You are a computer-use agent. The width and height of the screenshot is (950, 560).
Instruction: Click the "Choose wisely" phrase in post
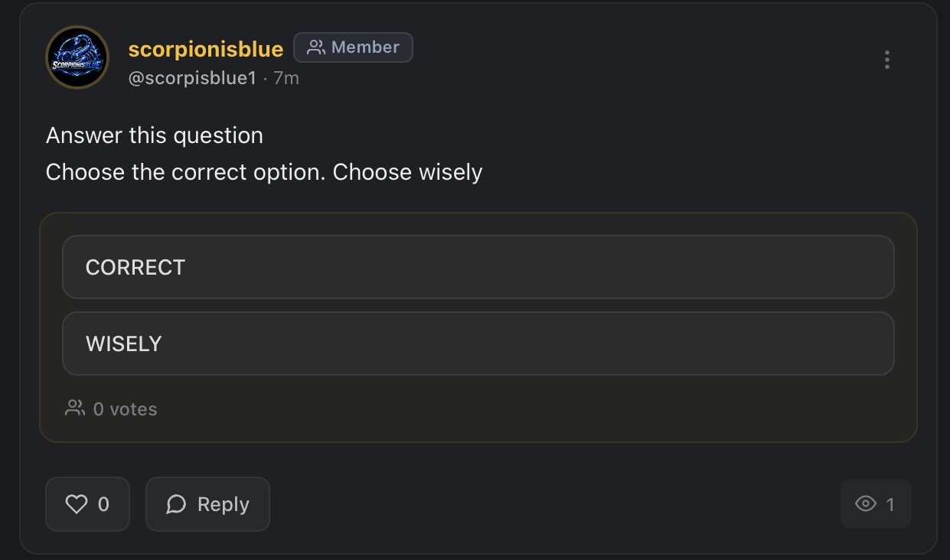point(407,172)
